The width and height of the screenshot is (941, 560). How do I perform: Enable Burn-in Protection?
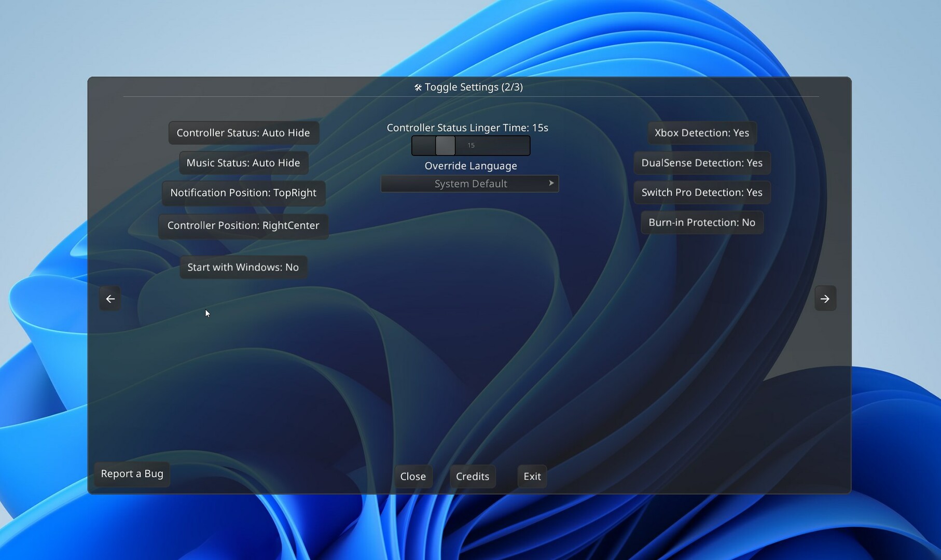tap(702, 222)
